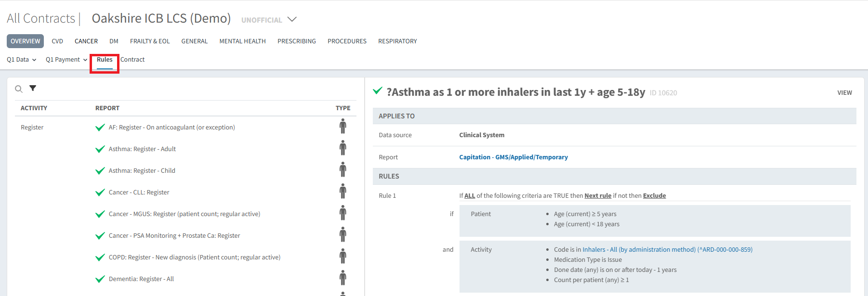Click the VIEW button

[x=844, y=92]
